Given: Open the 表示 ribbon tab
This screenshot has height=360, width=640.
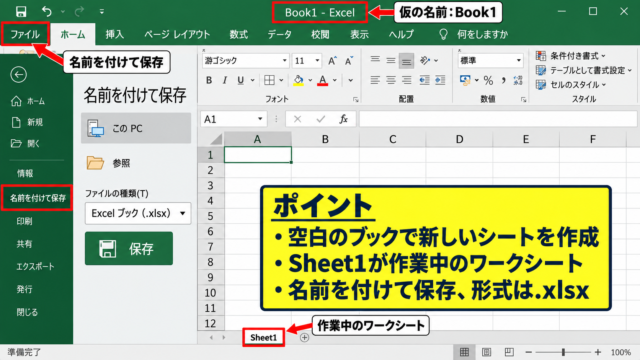Looking at the screenshot, I should (359, 34).
